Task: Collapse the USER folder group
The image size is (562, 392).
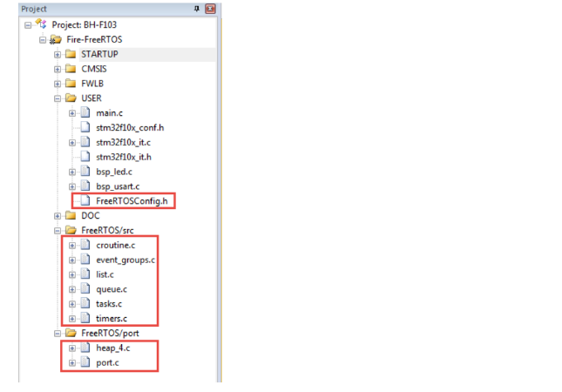Action: pyautogui.click(x=58, y=98)
